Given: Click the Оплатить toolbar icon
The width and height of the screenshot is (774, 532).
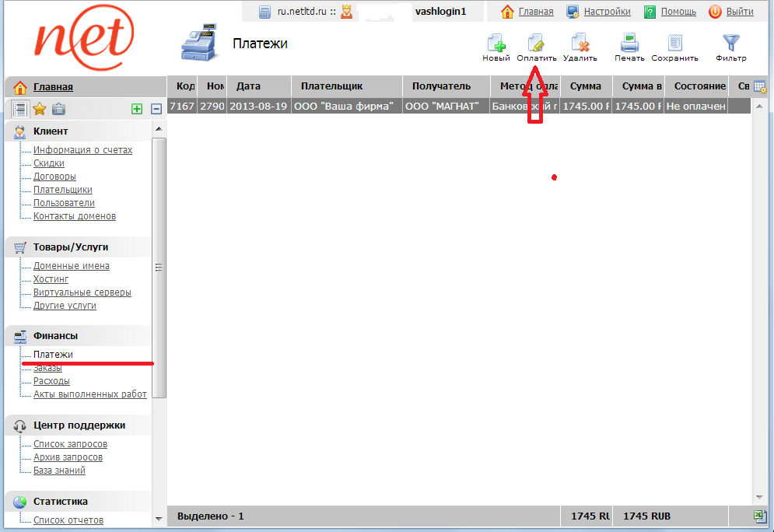Looking at the screenshot, I should 536,44.
